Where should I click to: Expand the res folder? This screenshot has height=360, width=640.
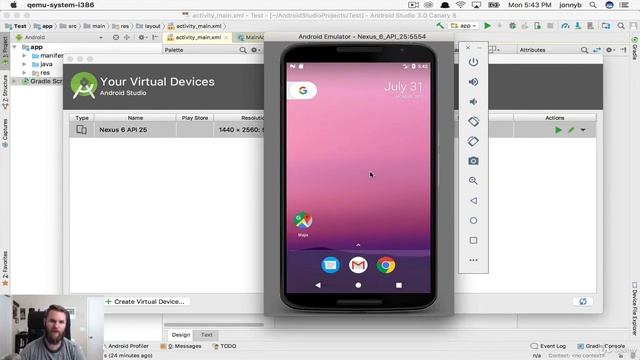[24, 73]
